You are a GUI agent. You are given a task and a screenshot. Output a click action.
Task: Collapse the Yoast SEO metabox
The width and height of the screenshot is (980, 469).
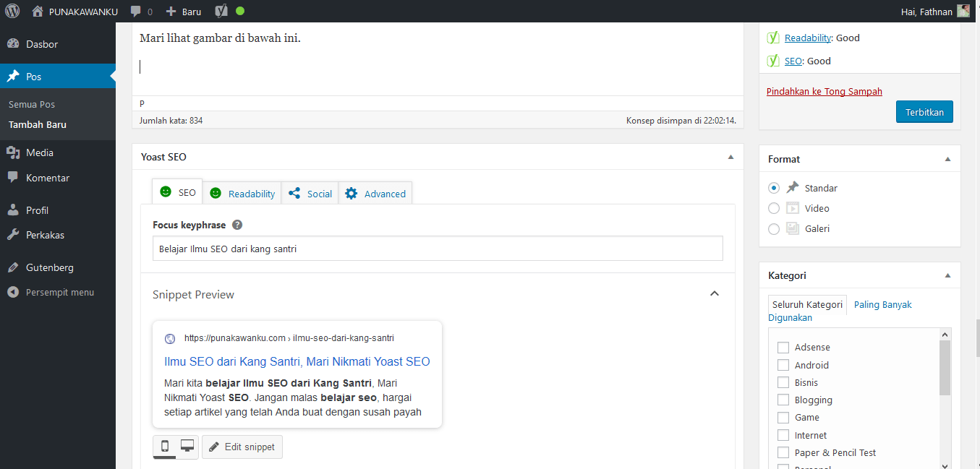tap(730, 157)
